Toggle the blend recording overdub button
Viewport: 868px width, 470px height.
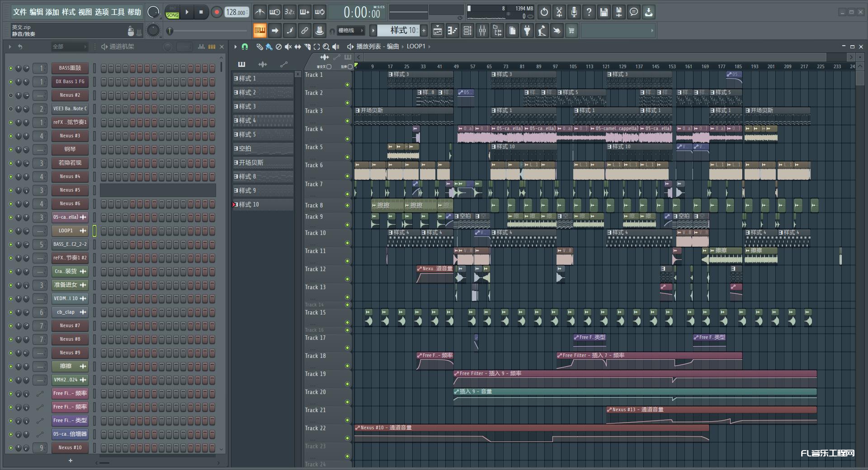pos(305,12)
